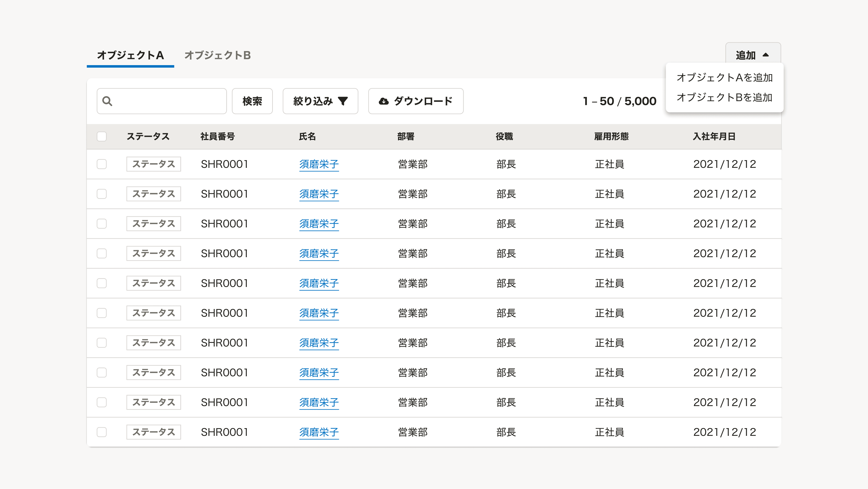Click the ダウンロード download button

coord(415,101)
